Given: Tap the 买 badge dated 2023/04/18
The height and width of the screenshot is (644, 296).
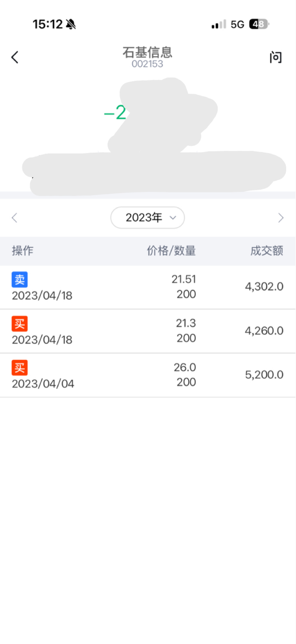Looking at the screenshot, I should pyautogui.click(x=20, y=324).
